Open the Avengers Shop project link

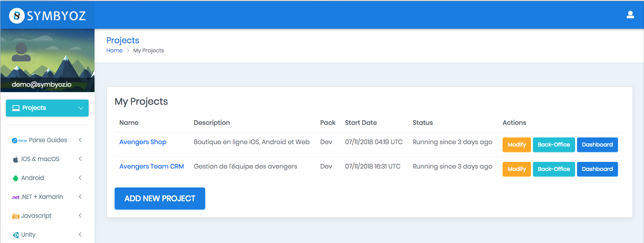pyautogui.click(x=143, y=142)
